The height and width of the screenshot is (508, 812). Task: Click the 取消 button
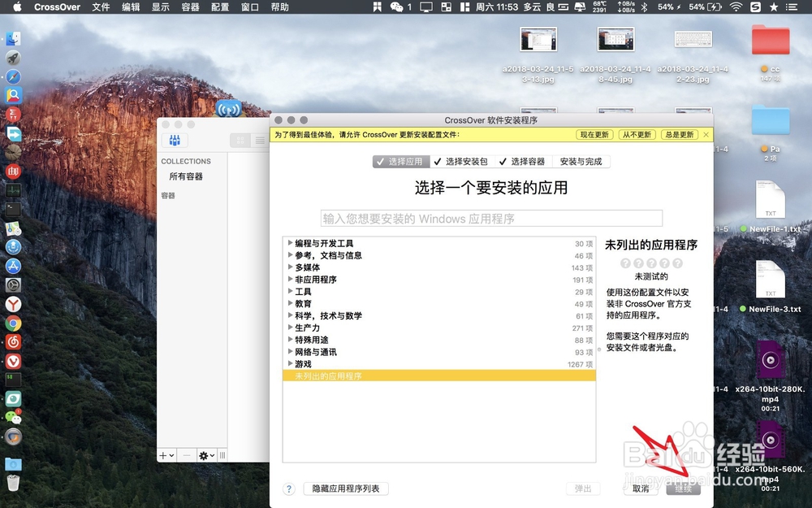tap(641, 488)
